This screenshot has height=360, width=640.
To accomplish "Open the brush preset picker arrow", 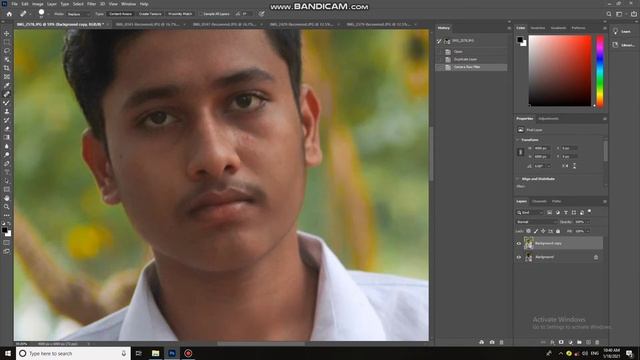I will pyautogui.click(x=48, y=14).
